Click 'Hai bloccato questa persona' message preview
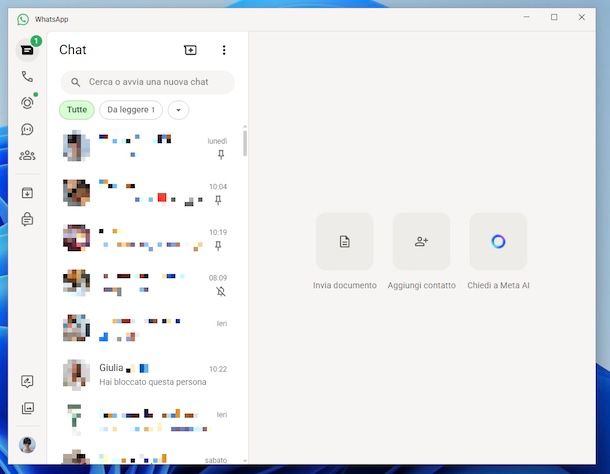Screen dimensions: 610x474 click(152, 382)
